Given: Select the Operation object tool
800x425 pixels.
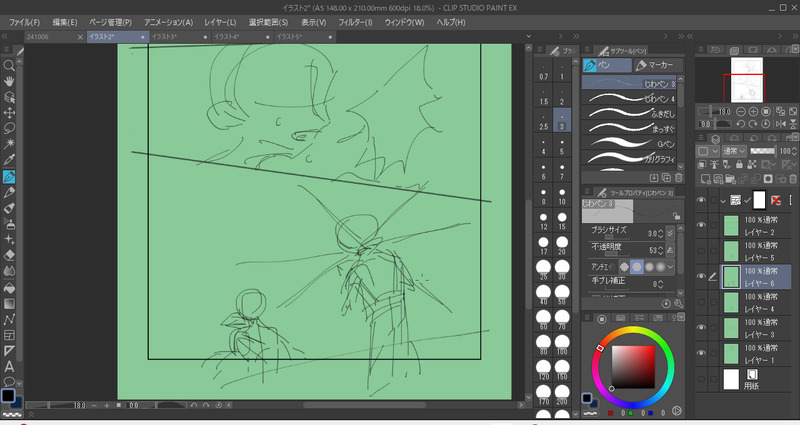Looking at the screenshot, I should 9,97.
